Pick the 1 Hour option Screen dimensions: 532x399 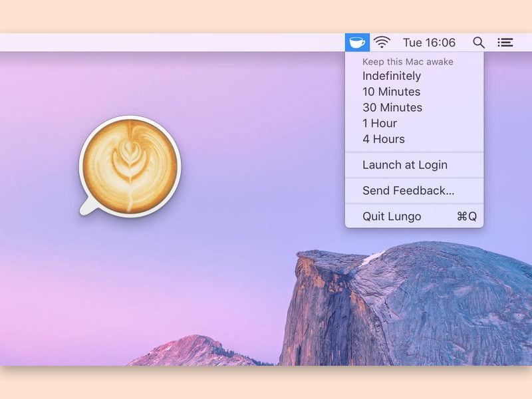[x=414, y=123]
